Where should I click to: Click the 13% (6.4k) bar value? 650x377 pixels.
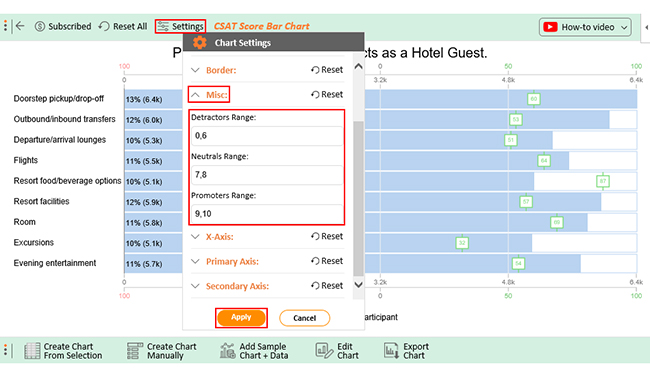click(144, 100)
